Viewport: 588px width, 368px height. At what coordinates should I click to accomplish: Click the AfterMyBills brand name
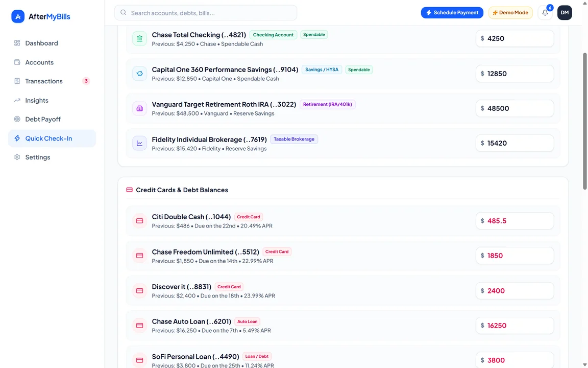(50, 16)
